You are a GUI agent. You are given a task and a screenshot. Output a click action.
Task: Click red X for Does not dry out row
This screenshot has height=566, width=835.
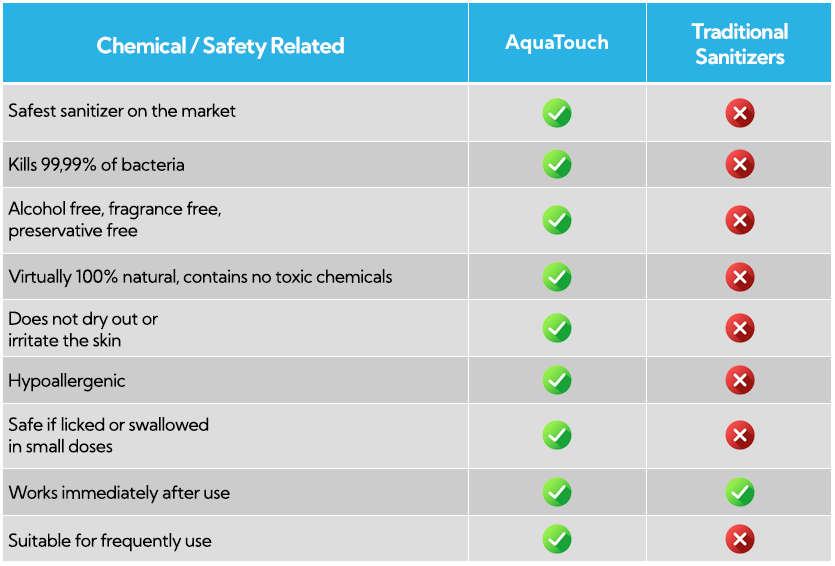(740, 328)
